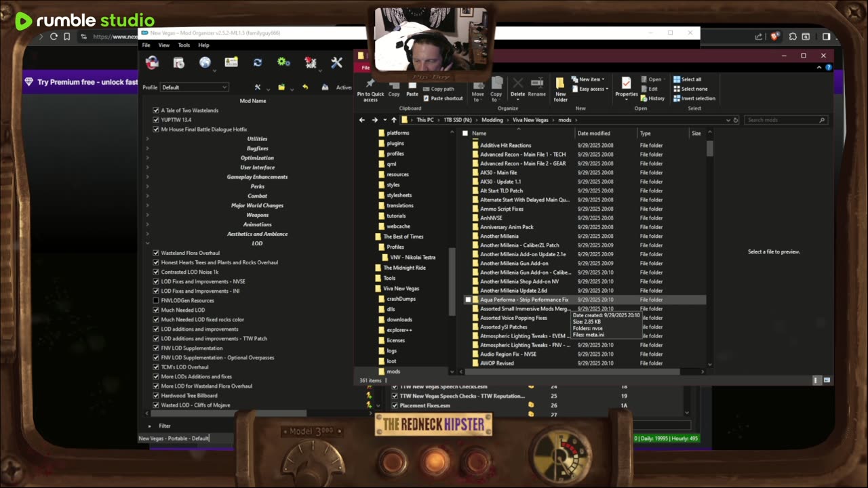Viewport: 868px width, 488px height.
Task: Click Copy to in the Organize group
Action: click(496, 89)
